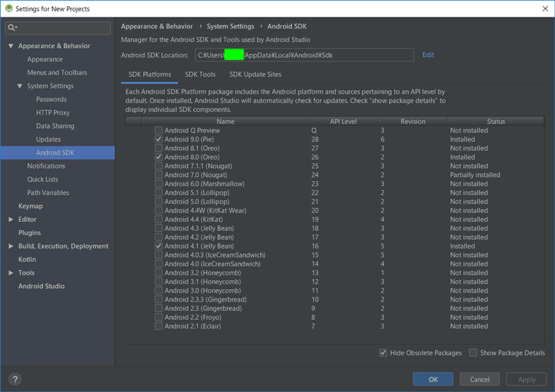The image size is (555, 392).
Task: Expand the Editor tree arrow
Action: [10, 219]
